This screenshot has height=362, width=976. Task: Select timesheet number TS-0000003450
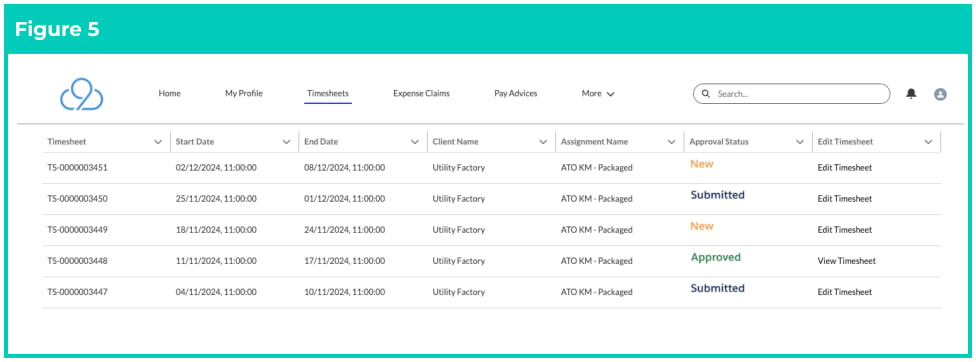click(x=77, y=199)
